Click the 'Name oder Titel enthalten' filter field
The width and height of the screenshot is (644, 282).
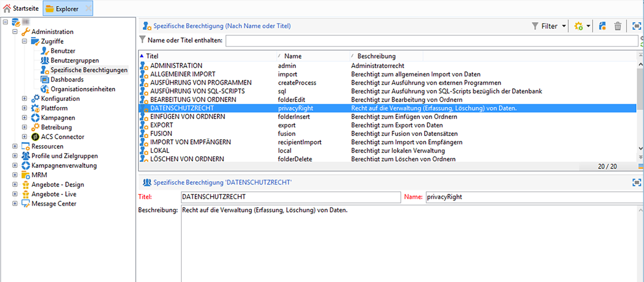[432, 41]
